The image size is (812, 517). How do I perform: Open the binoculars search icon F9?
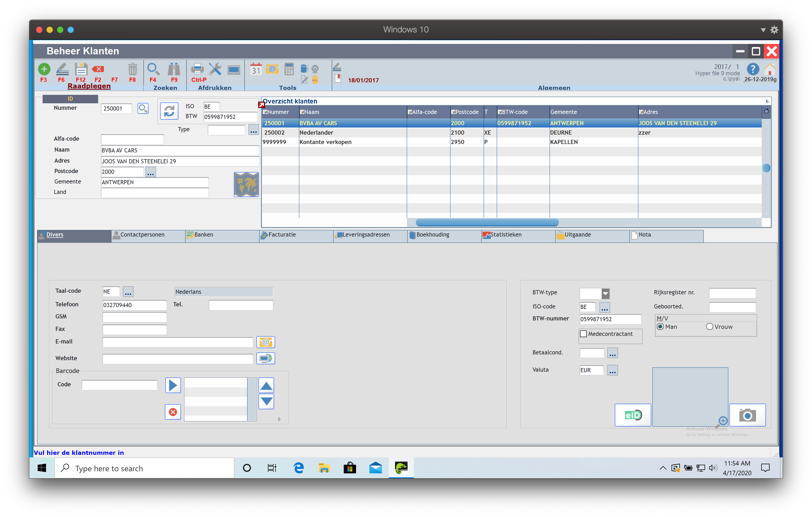174,69
